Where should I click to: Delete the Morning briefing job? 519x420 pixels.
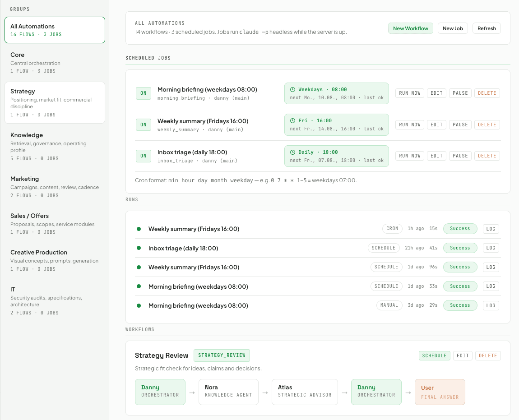click(x=487, y=93)
